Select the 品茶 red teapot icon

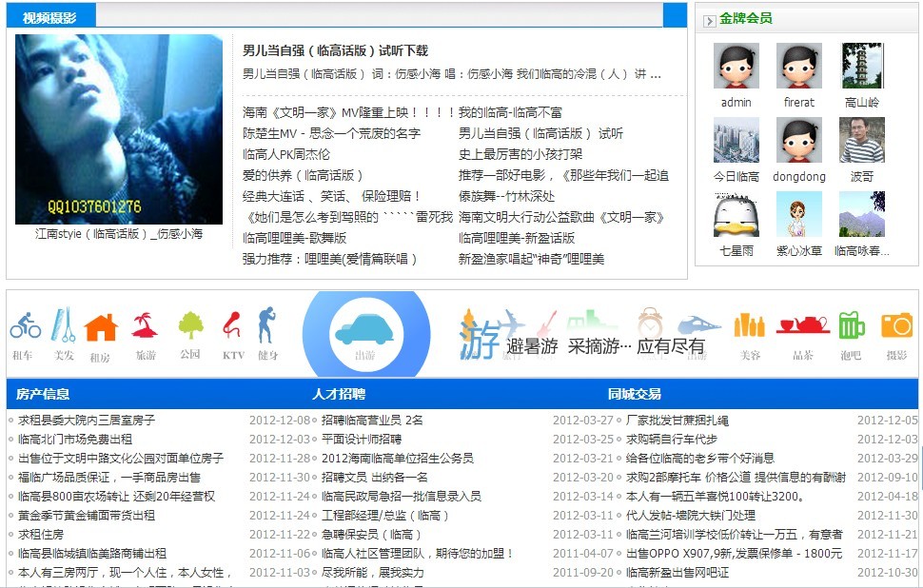click(x=803, y=324)
